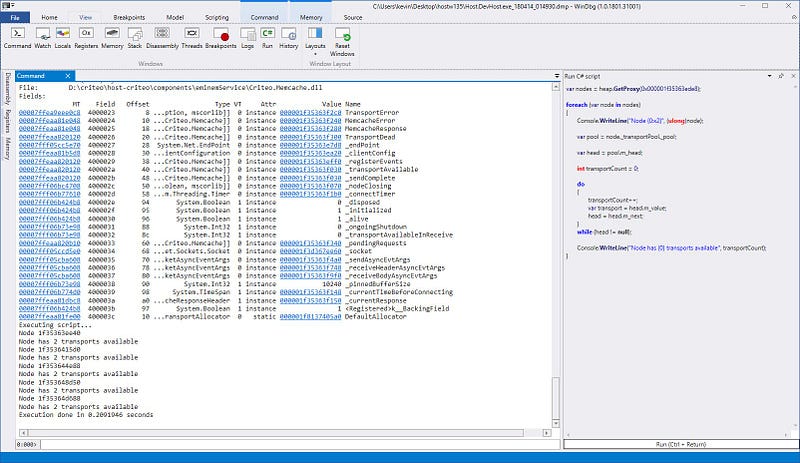Click 'foreach' line in the C# script editor
The height and width of the screenshot is (463, 800).
tap(604, 105)
